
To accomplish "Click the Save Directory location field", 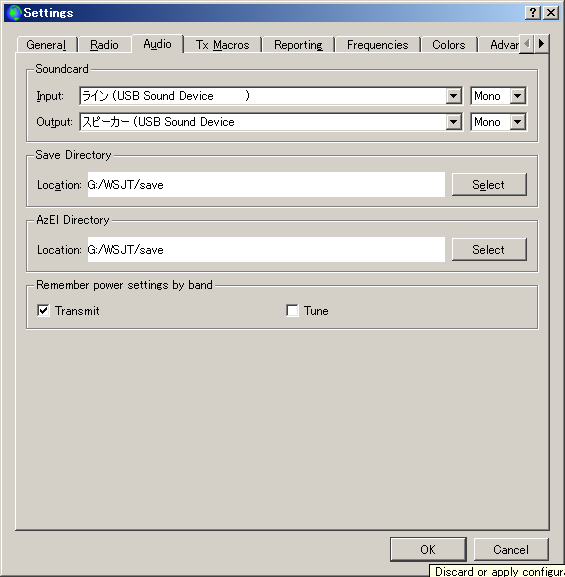I will click(266, 184).
